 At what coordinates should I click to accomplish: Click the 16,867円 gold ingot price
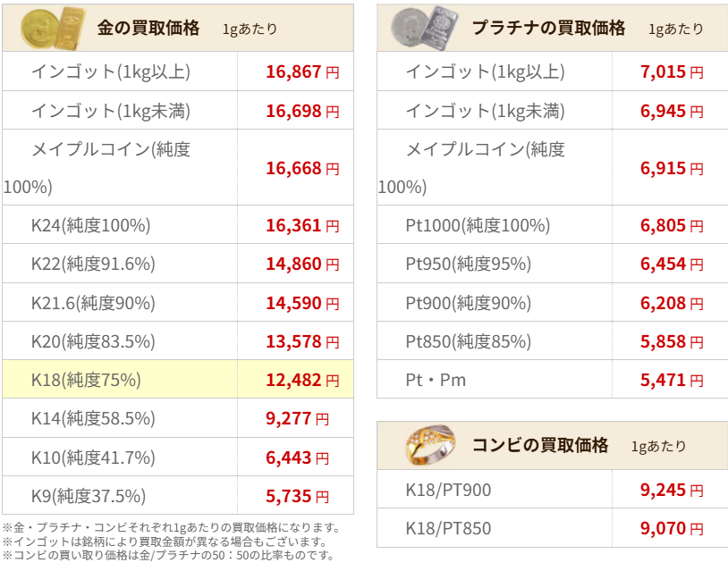click(302, 71)
